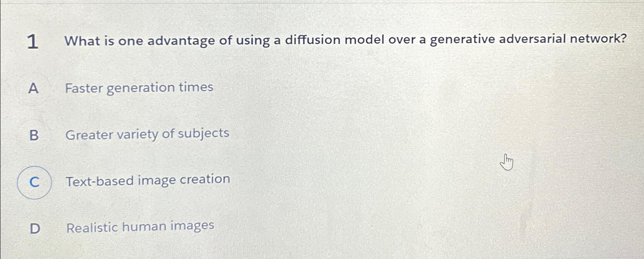Choose 'Greater variety of subjects' answer
The height and width of the screenshot is (259, 644).
pyautogui.click(x=147, y=134)
